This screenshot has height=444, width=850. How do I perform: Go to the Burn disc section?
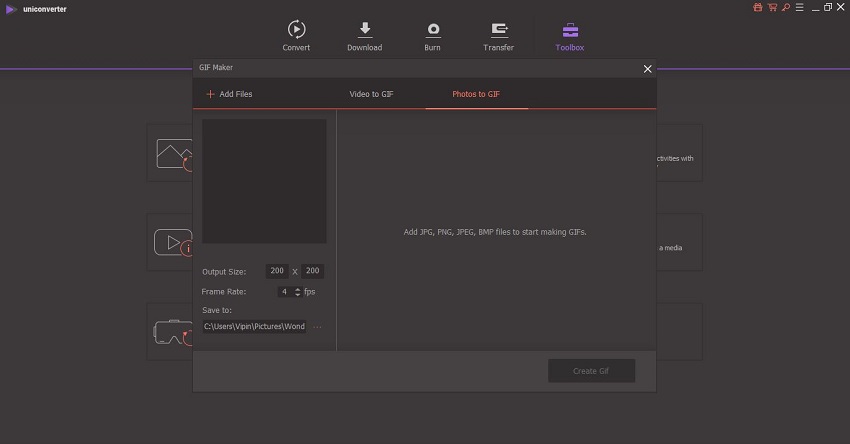[433, 35]
